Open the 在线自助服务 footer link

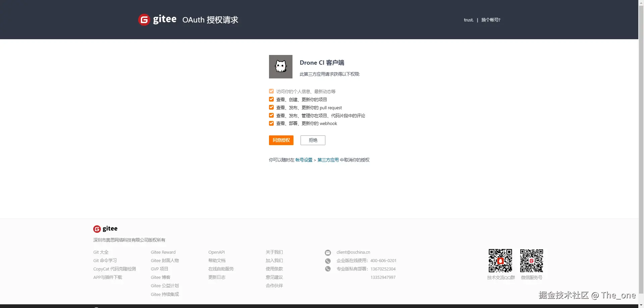pos(221,269)
